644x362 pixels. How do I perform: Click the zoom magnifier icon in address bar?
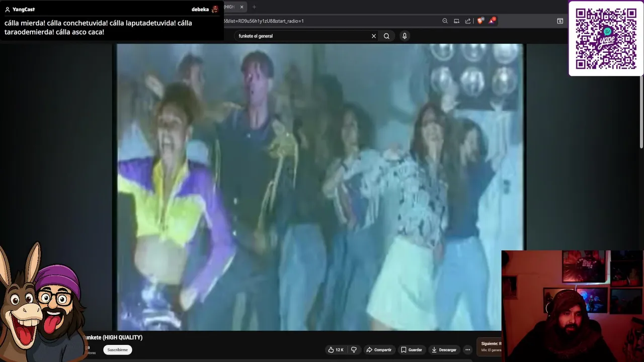445,21
